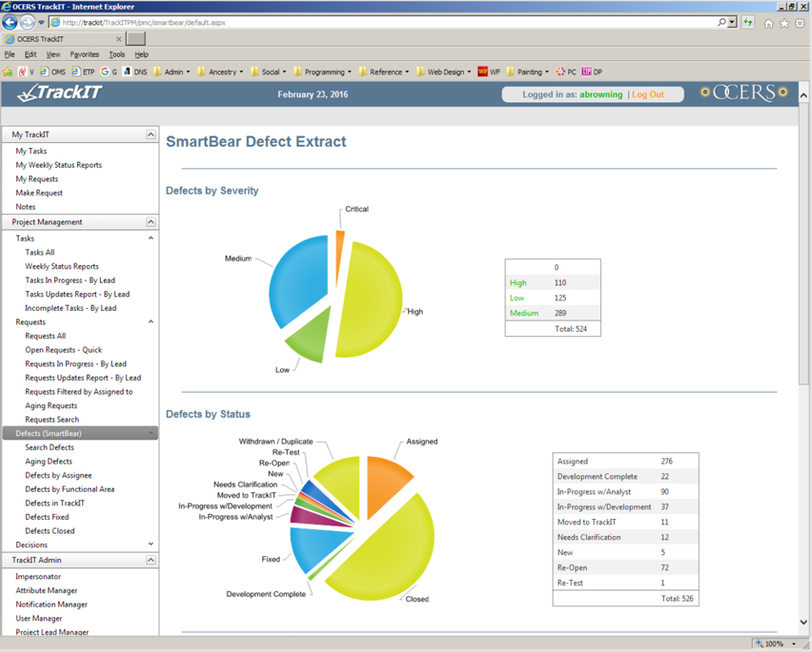The image size is (812, 652).
Task: Open Tasks In Progress - By Lead
Action: click(x=70, y=280)
